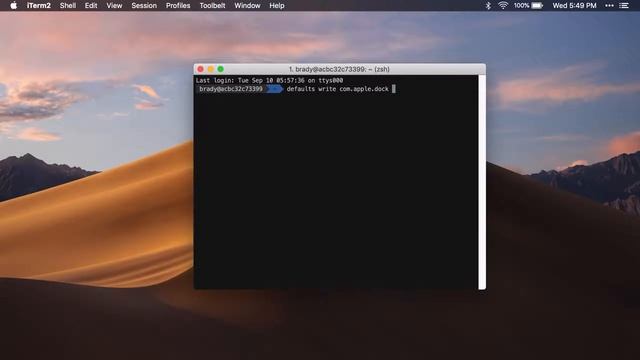Click the 100% battery percentage text
The image size is (640, 360).
coord(522,5)
